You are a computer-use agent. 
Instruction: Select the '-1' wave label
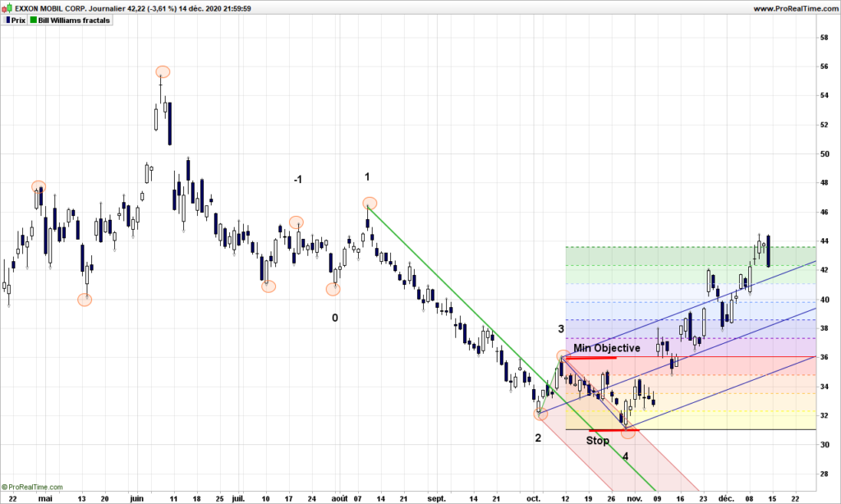pos(297,180)
